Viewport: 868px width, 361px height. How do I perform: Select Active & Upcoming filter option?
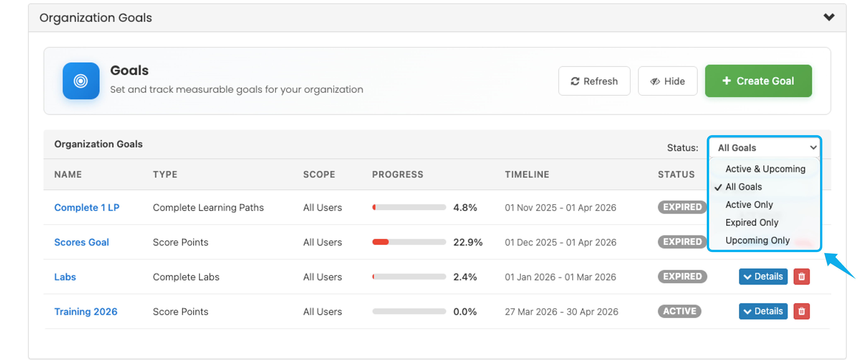(765, 169)
